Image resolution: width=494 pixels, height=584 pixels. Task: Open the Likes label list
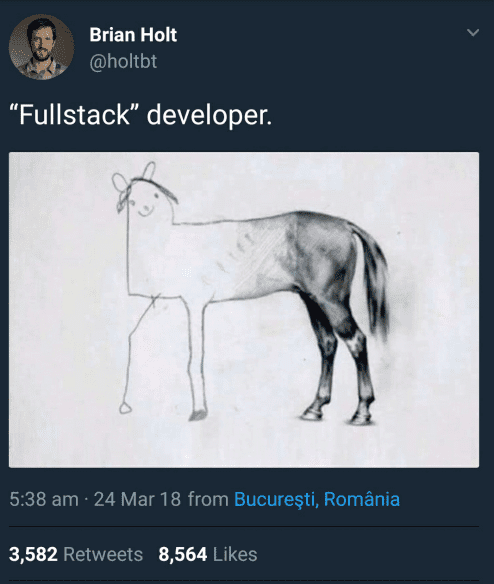[235, 554]
